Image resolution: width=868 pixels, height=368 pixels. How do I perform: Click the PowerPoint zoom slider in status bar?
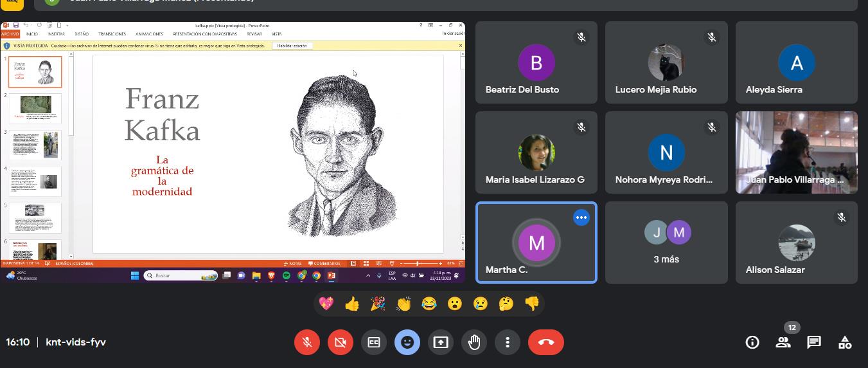[x=418, y=263]
